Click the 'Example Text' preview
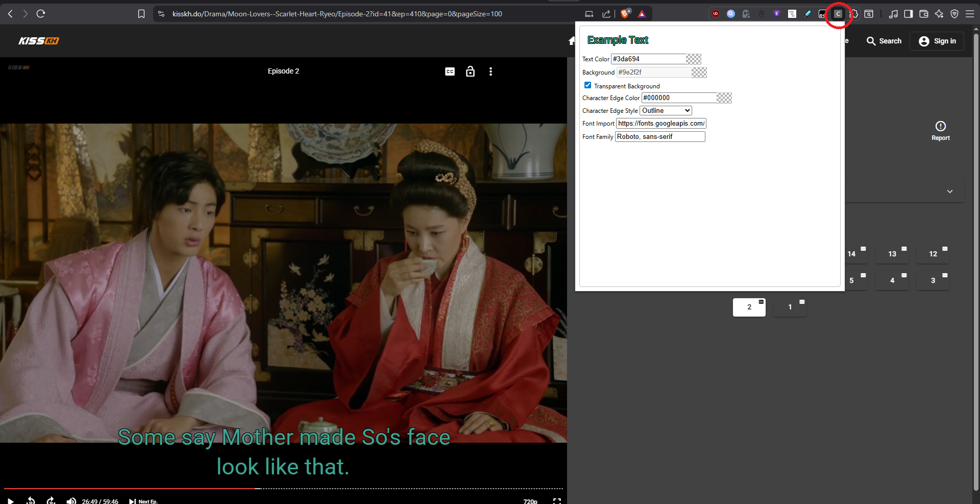Image resolution: width=980 pixels, height=504 pixels. 618,40
